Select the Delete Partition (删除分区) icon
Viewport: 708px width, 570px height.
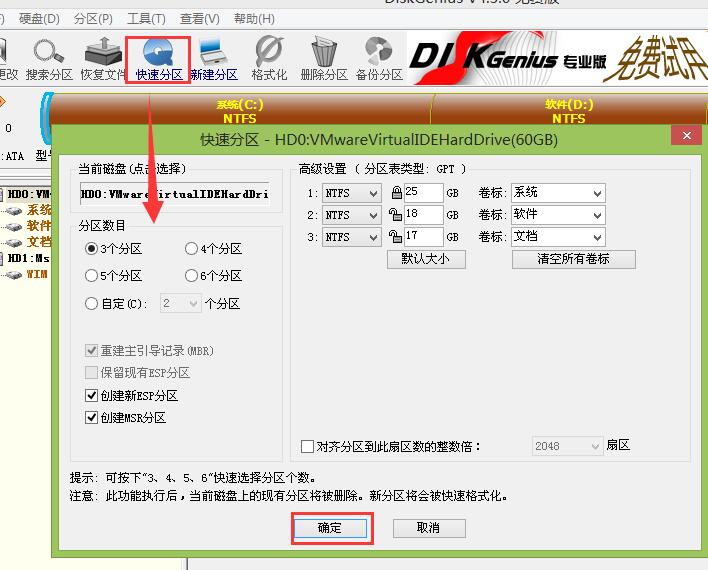324,60
